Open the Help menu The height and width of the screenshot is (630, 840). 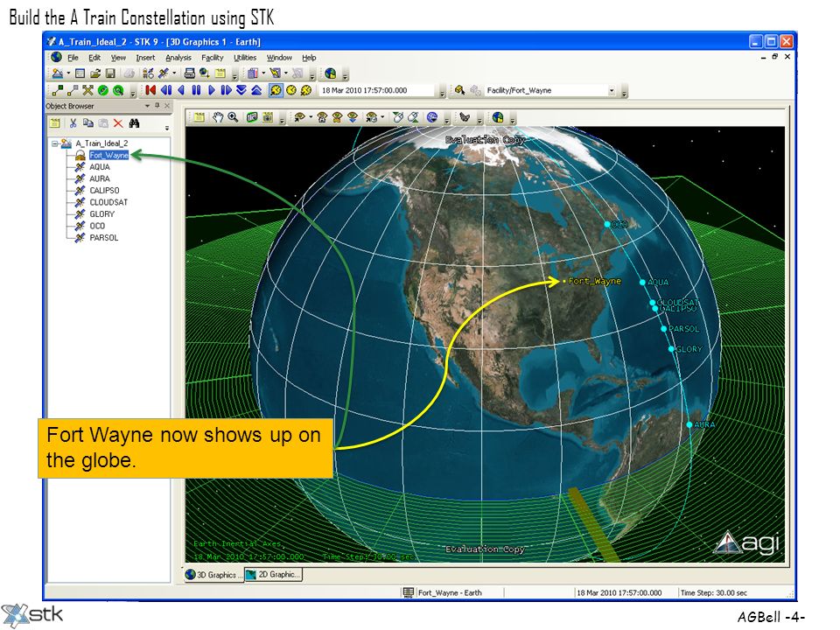309,58
